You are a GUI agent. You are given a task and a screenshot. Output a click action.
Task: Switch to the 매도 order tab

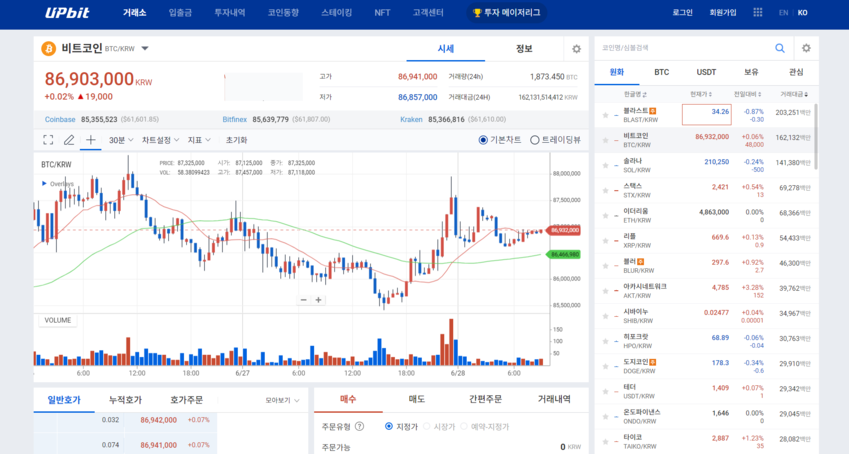(x=416, y=399)
